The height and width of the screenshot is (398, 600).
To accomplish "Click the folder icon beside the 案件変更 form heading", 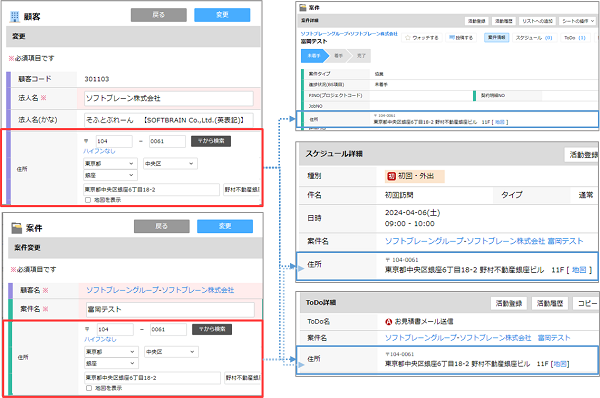I will point(16,228).
